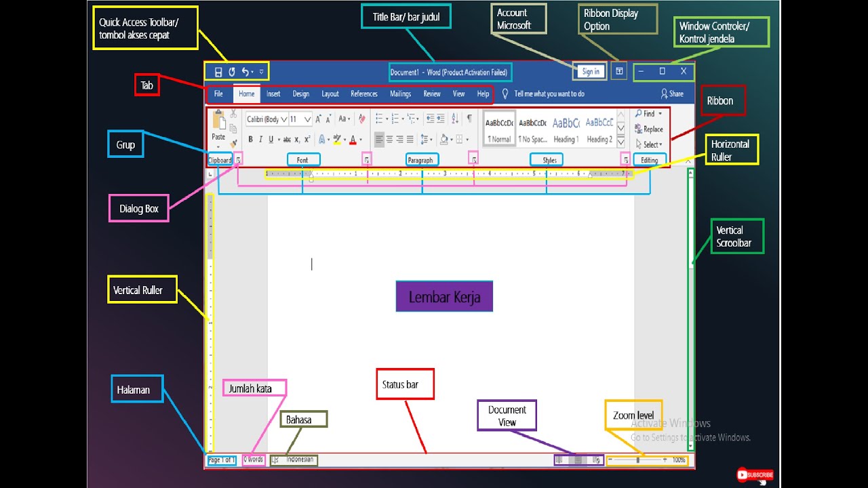Viewport: 868px width, 488px height.
Task: Clear all formatting with eraser icon
Action: [362, 119]
